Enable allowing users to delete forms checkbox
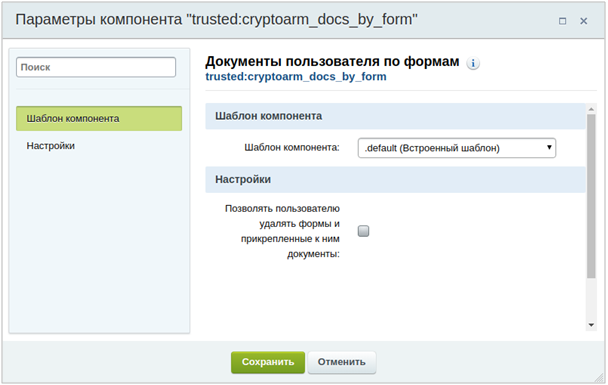 coord(363,231)
